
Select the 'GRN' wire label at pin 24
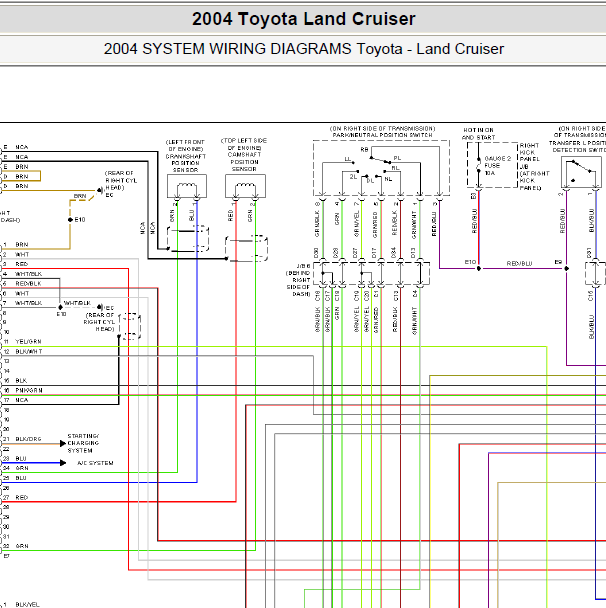(22, 468)
